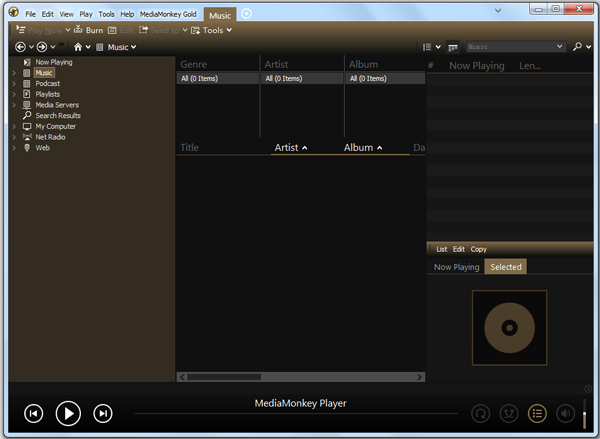Select Search Results in the tree

58,116
